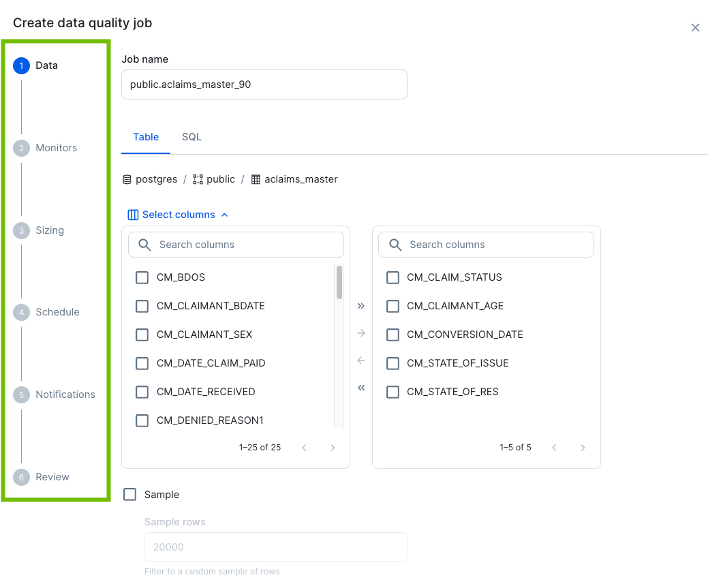721x588 pixels.
Task: Enable the Sample checkbox
Action: pos(129,494)
